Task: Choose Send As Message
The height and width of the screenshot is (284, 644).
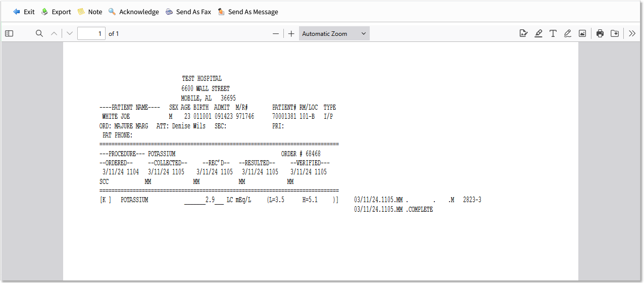Action: (247, 12)
